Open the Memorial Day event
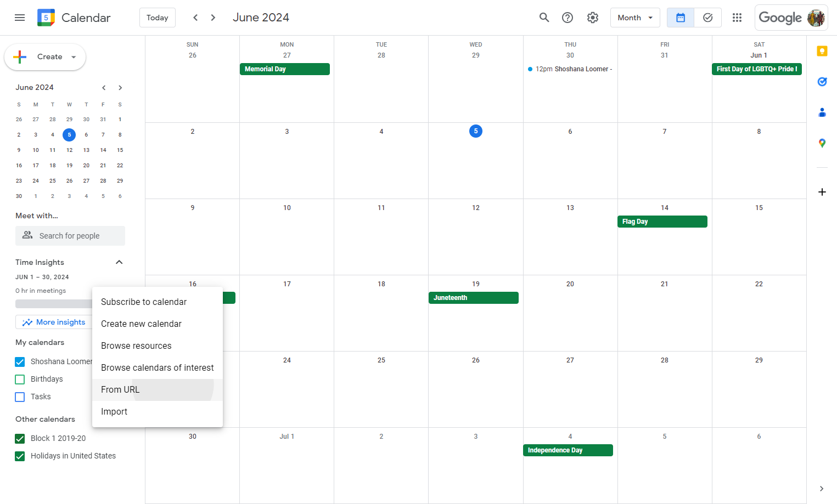 (x=285, y=69)
